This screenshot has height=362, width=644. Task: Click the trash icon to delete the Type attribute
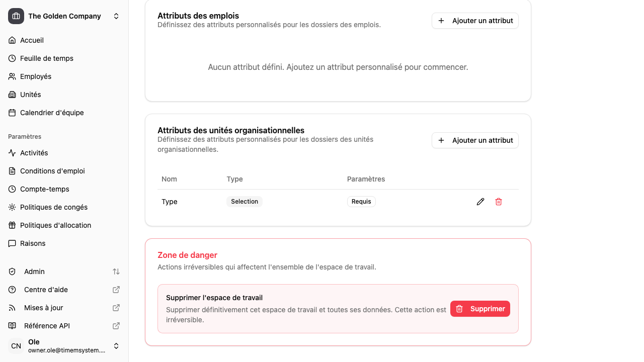499,202
